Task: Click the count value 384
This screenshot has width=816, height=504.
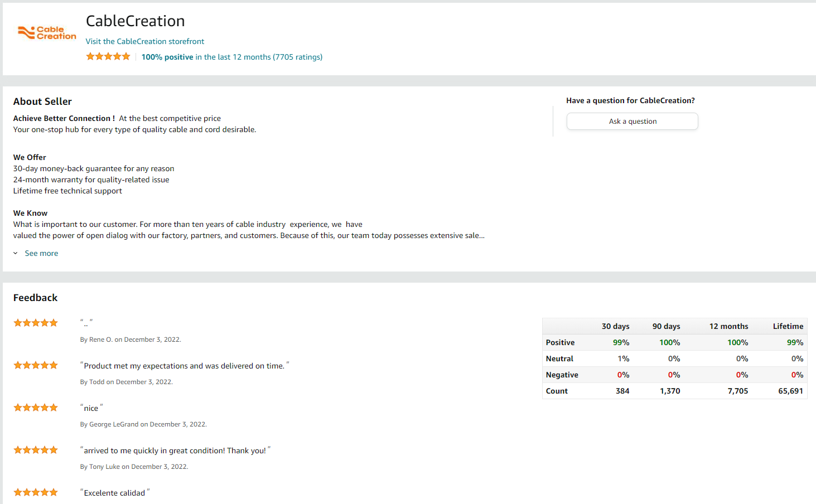Action: 622,391
